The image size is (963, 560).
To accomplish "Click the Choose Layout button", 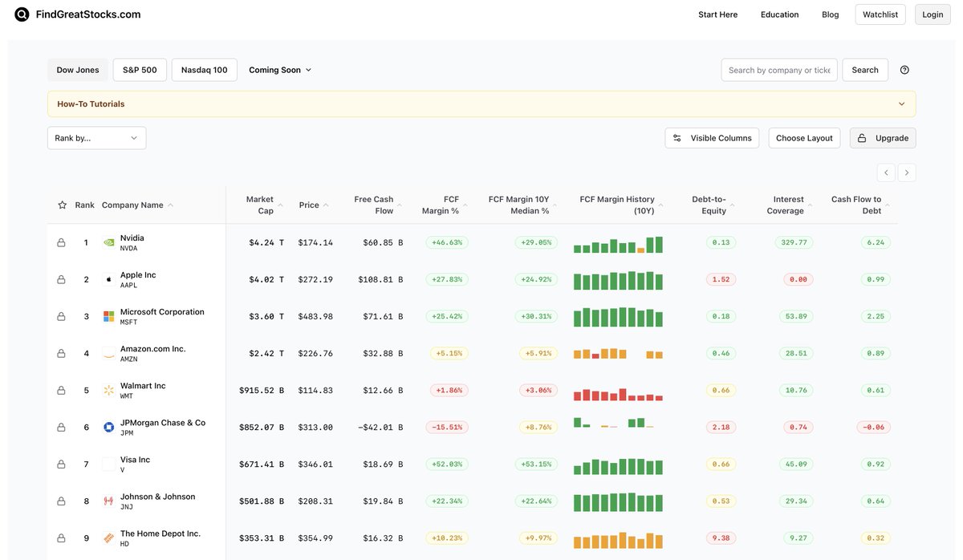I will (x=804, y=138).
